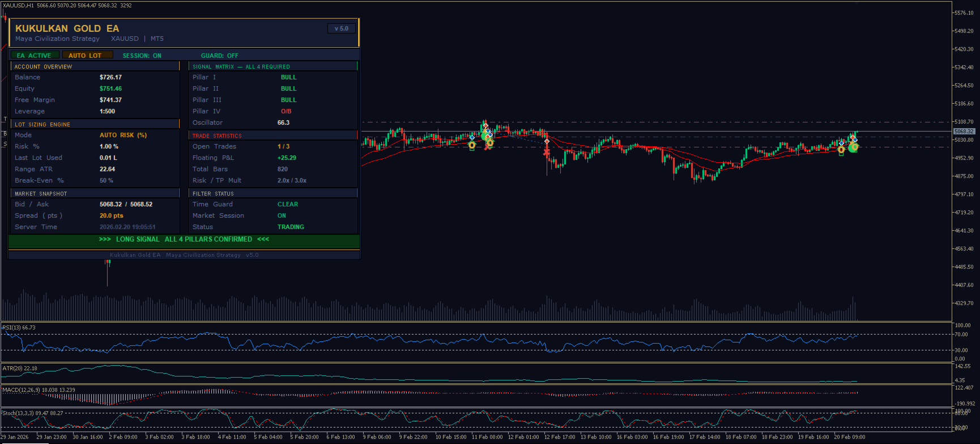
Task: Click the leftmost yellow circle entry marker
Action: click(472, 146)
